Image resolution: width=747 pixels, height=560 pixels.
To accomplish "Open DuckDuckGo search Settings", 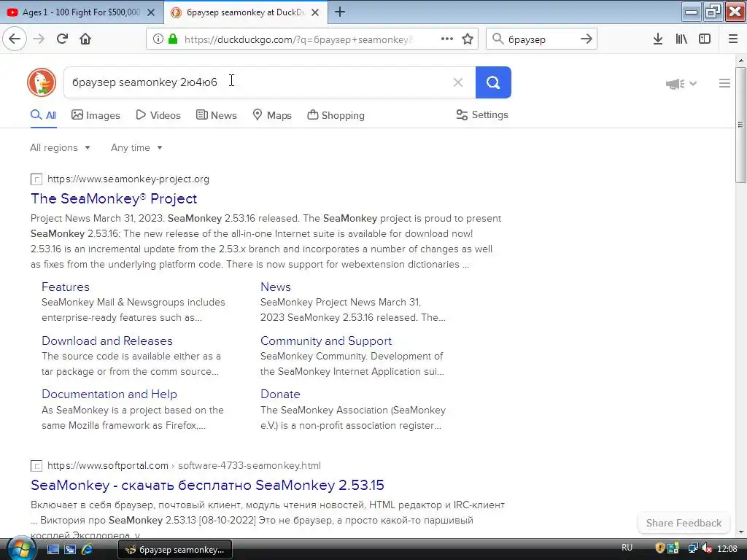I will pyautogui.click(x=482, y=114).
